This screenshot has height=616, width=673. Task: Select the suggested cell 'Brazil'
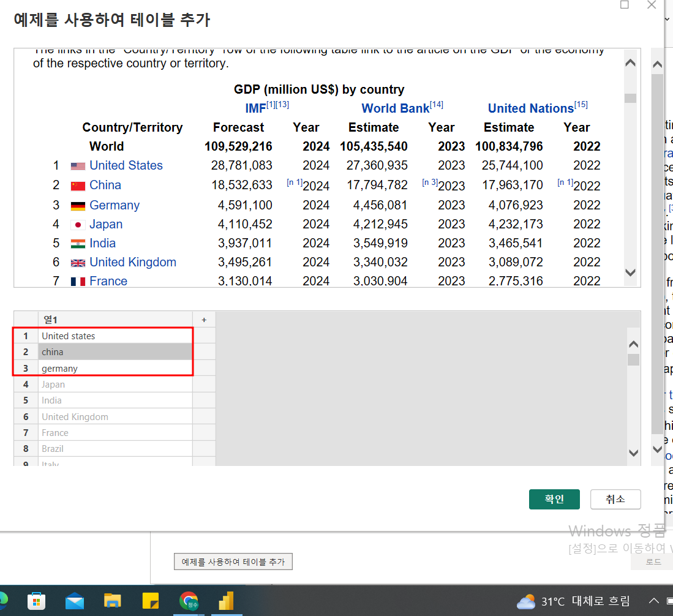(x=116, y=448)
